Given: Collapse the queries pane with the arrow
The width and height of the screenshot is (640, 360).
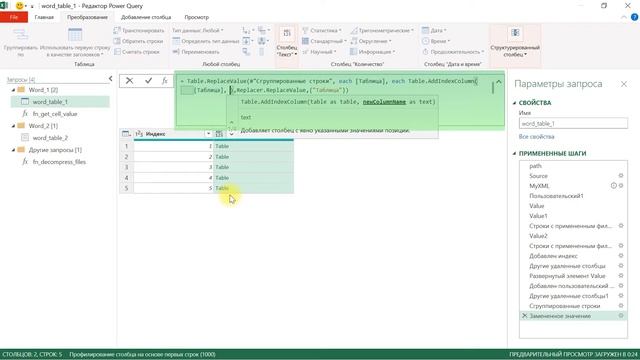Looking at the screenshot, I should (110, 78).
